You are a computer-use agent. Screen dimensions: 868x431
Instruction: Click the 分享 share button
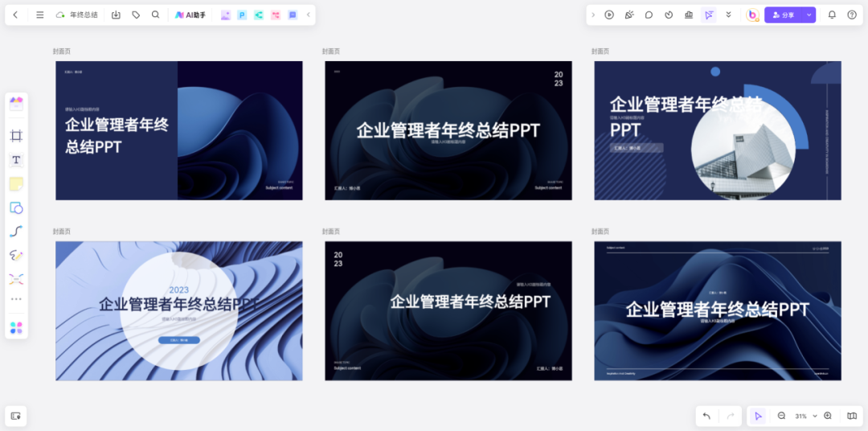click(x=784, y=14)
